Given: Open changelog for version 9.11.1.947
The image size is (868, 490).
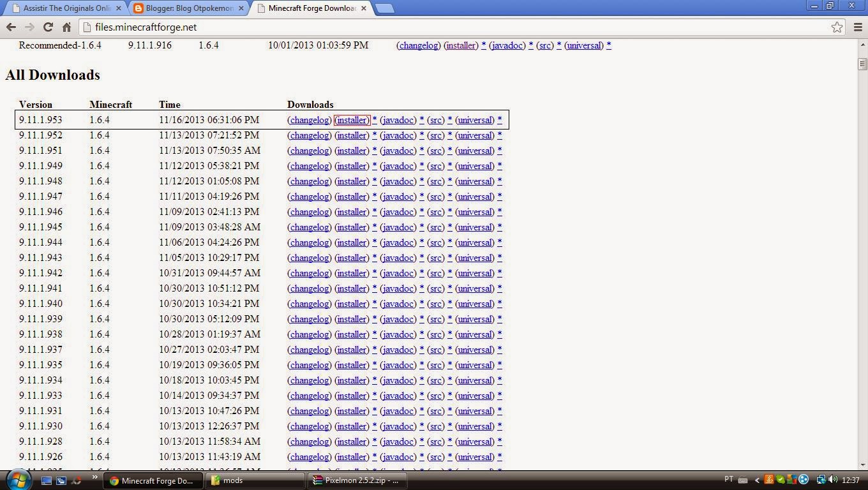Looking at the screenshot, I should 310,197.
